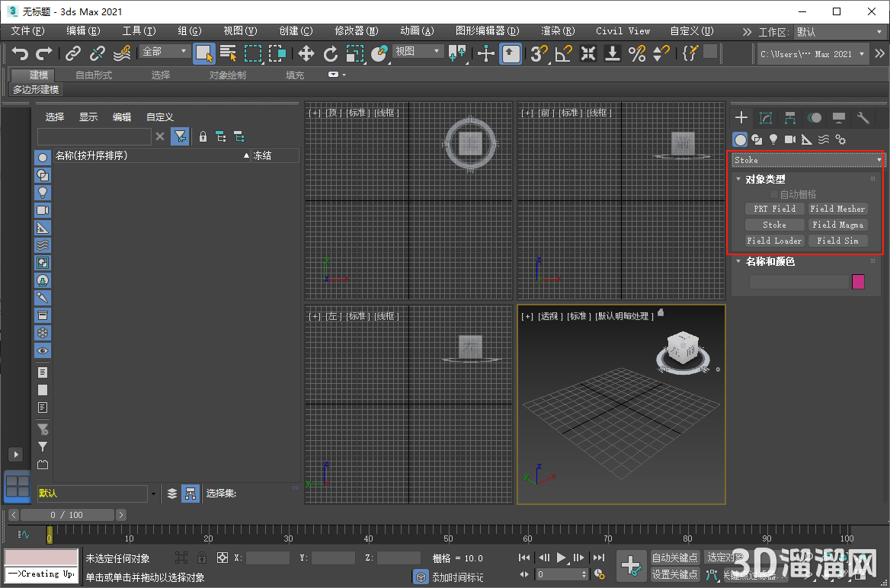
Task: Open the project path dropdown
Action: click(812, 54)
